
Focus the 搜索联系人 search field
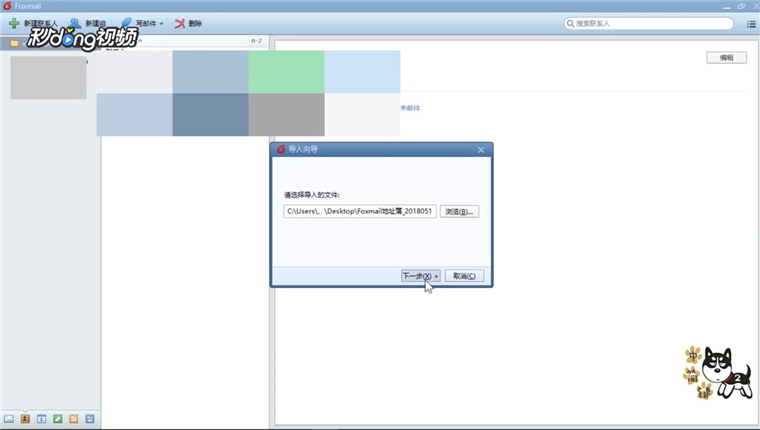coord(649,23)
